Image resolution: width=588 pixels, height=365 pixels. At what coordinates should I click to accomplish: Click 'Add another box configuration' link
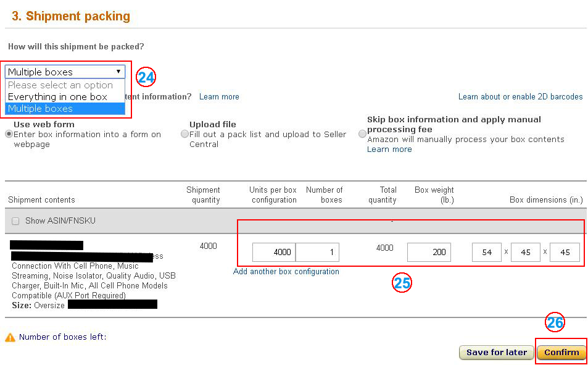coord(286,272)
